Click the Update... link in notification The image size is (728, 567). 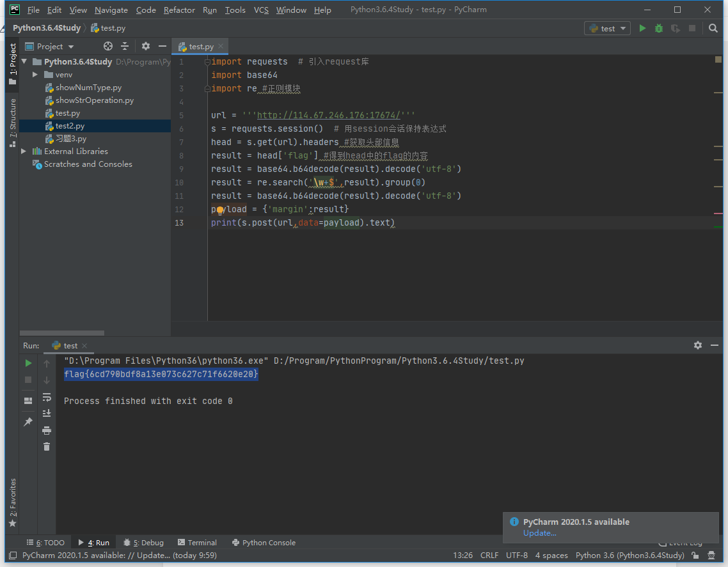tap(539, 533)
